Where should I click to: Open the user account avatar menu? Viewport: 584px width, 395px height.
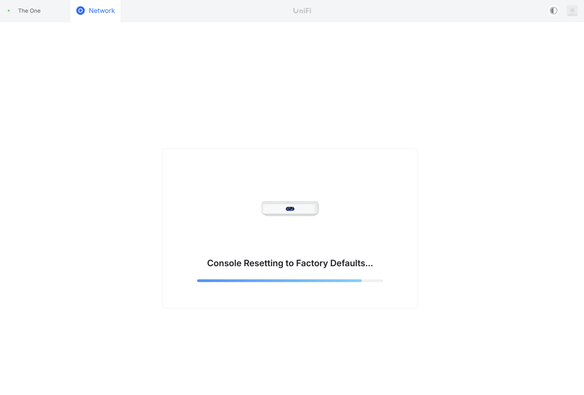pyautogui.click(x=572, y=11)
